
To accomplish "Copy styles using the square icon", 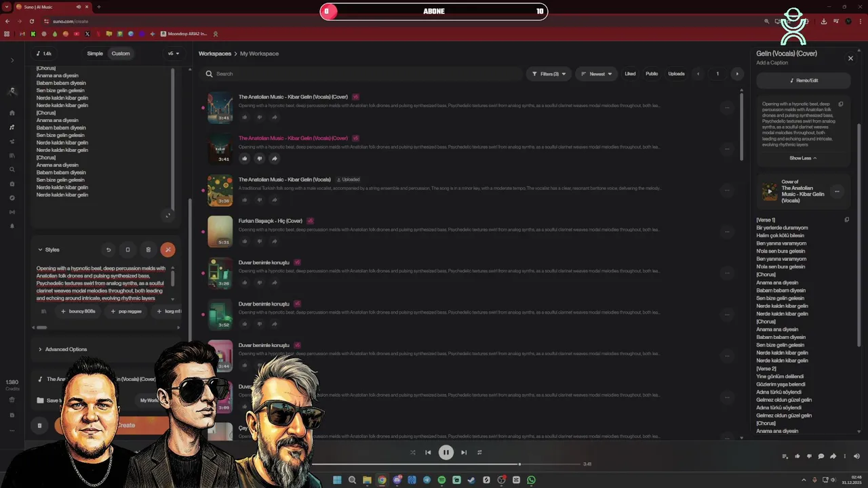I will 127,249.
